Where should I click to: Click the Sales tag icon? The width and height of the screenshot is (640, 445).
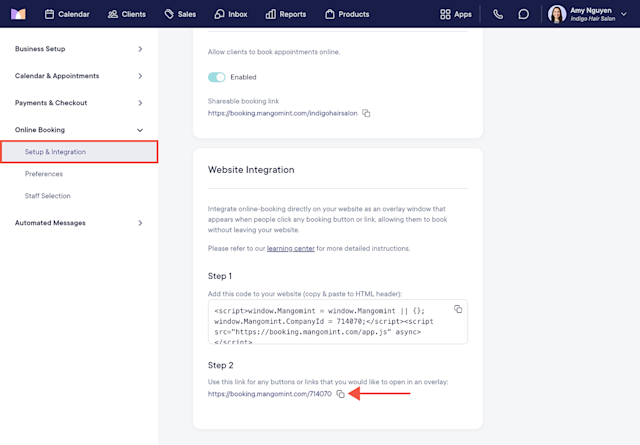169,14
